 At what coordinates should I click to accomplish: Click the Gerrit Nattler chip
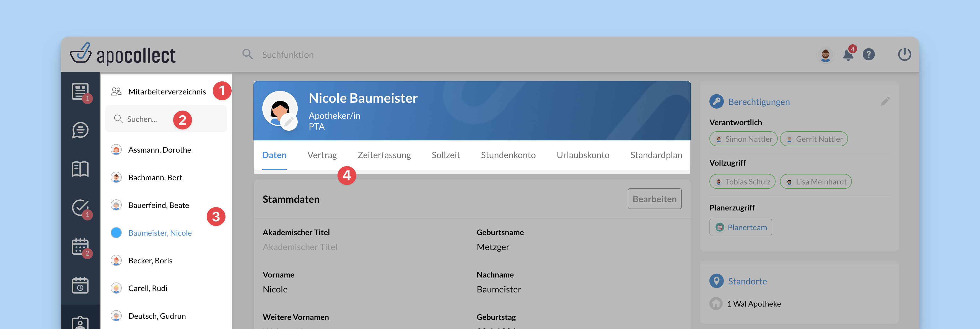(814, 139)
